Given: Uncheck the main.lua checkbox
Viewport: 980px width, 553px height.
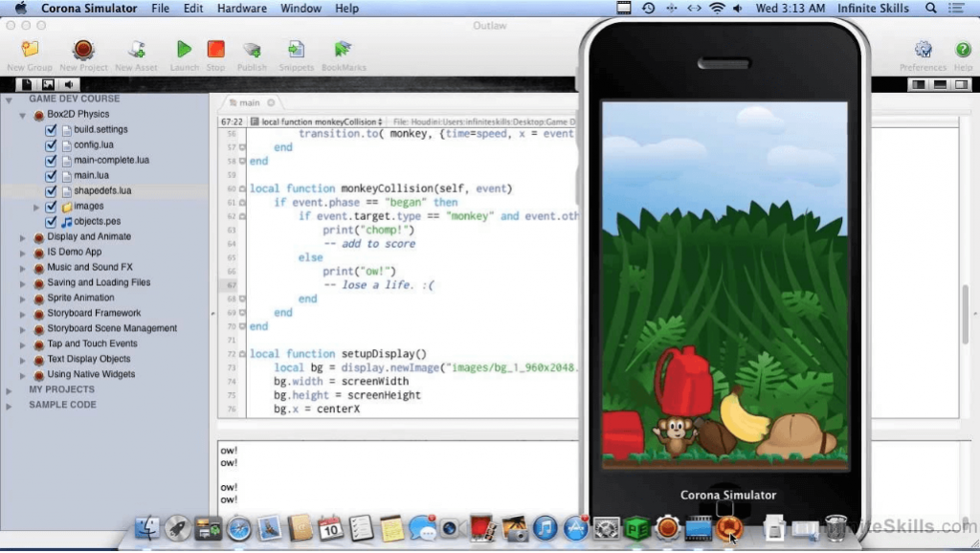Looking at the screenshot, I should point(52,176).
